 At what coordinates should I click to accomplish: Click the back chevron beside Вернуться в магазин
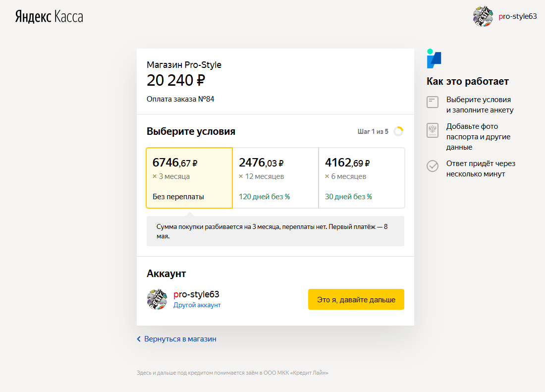pyautogui.click(x=139, y=339)
